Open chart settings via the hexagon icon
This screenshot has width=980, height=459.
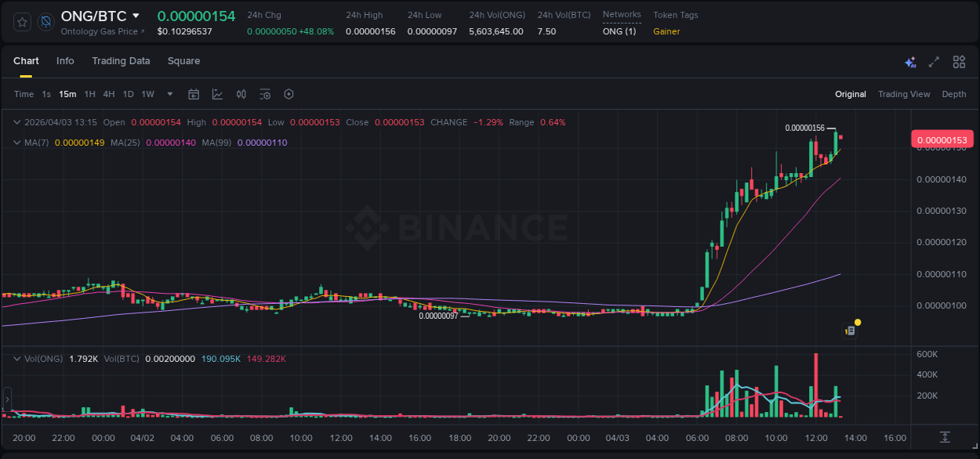[x=289, y=94]
